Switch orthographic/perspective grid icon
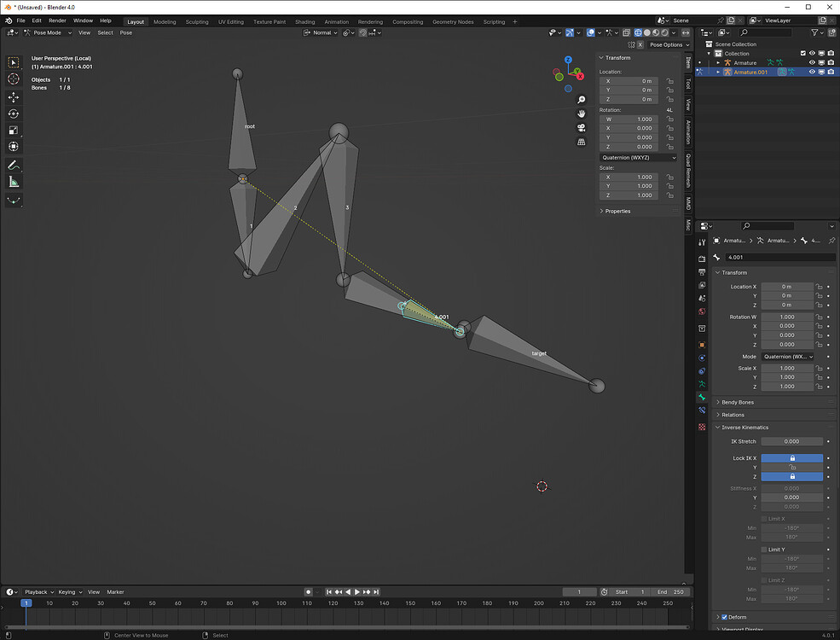The width and height of the screenshot is (840, 640). (x=582, y=142)
